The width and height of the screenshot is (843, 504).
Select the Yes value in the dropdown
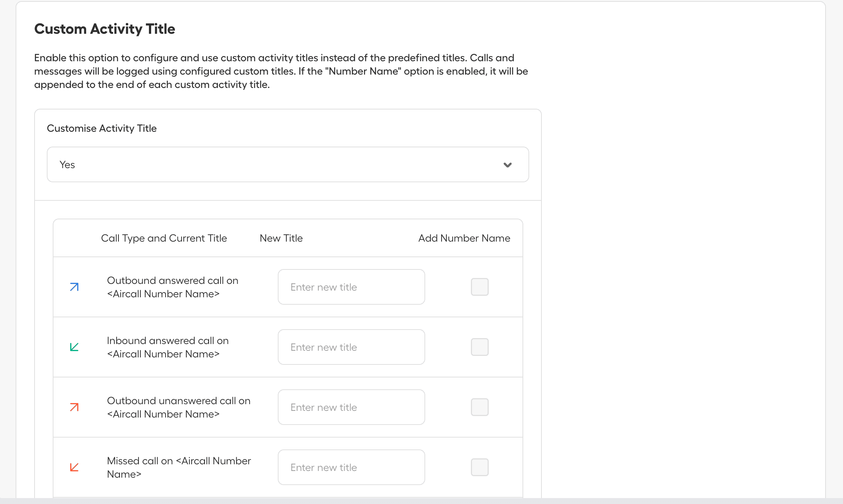tap(67, 164)
